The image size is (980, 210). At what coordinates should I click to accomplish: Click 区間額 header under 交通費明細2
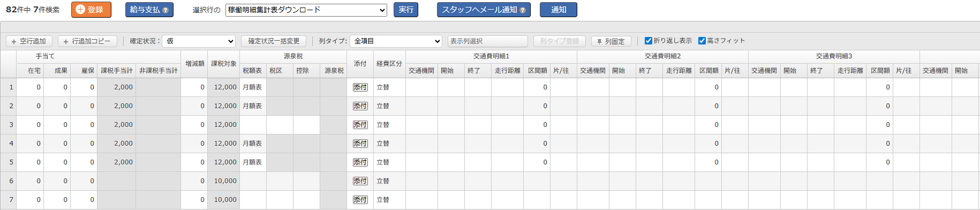coord(708,71)
